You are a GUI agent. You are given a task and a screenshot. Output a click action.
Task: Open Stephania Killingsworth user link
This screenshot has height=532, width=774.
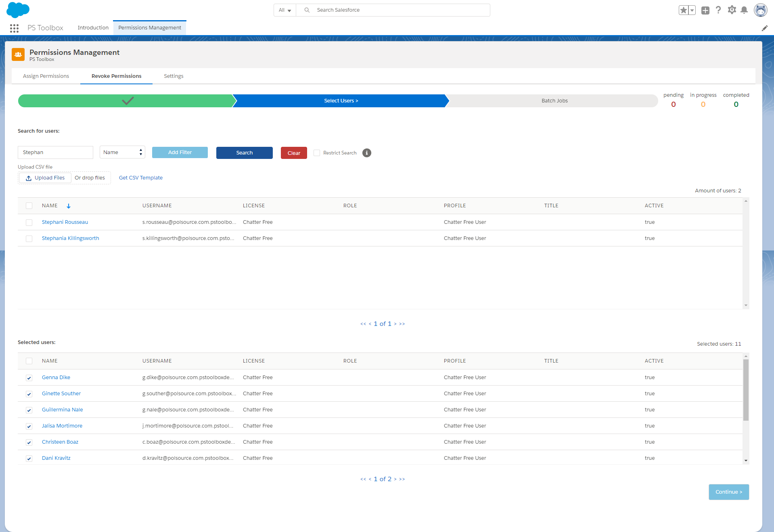point(70,238)
